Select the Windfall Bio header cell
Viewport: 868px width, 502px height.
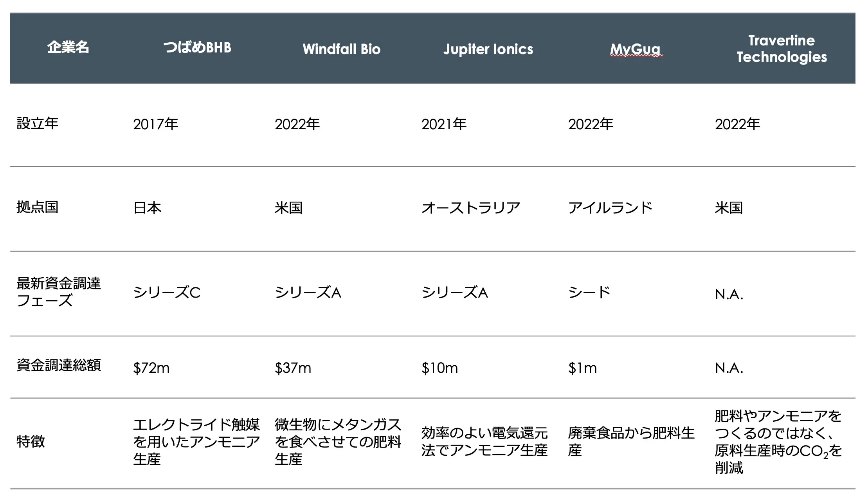tap(341, 49)
